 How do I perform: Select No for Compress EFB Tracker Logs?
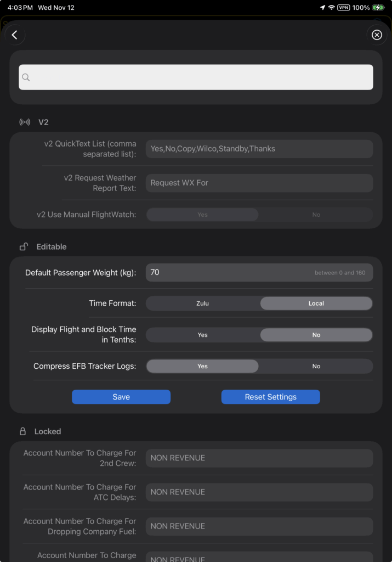tap(316, 366)
